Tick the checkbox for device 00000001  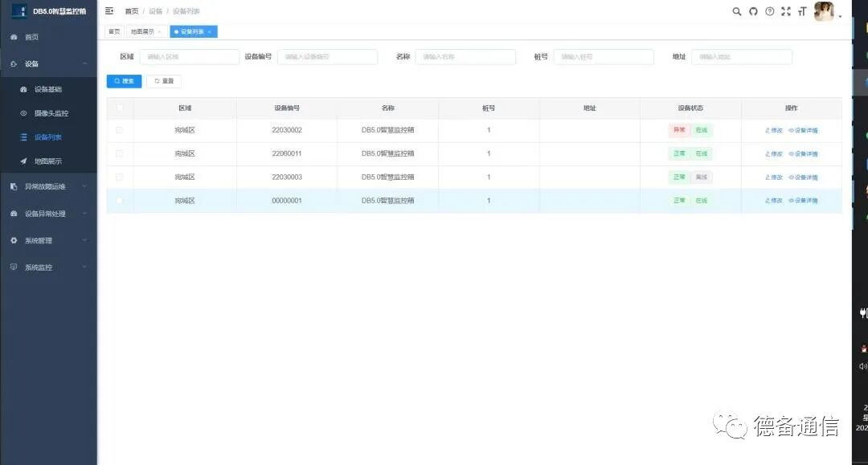(120, 200)
